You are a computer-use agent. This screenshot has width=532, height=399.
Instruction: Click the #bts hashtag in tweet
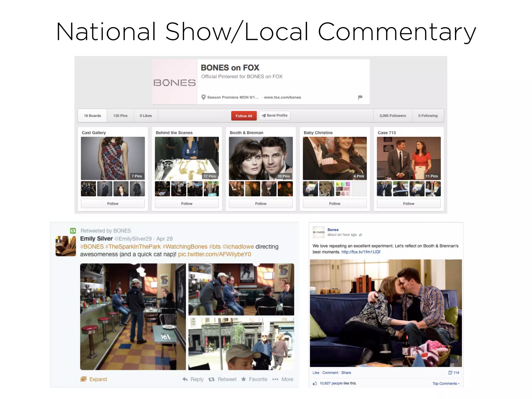(215, 247)
